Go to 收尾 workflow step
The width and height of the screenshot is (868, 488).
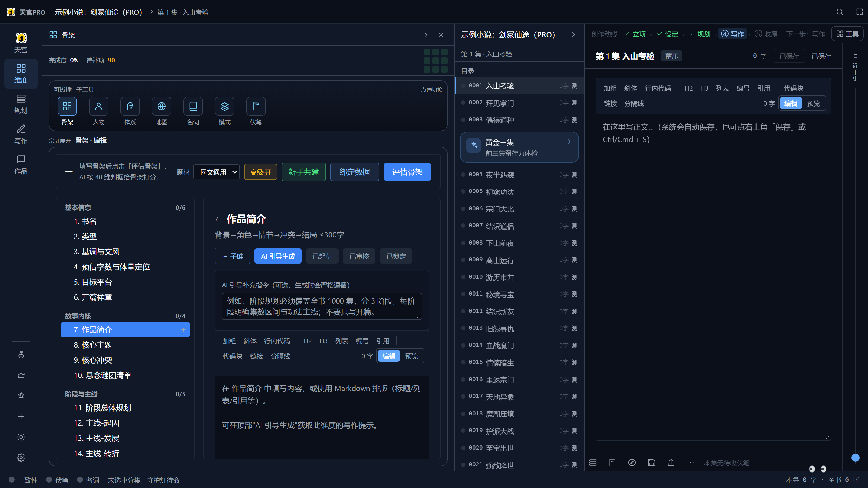[766, 34]
